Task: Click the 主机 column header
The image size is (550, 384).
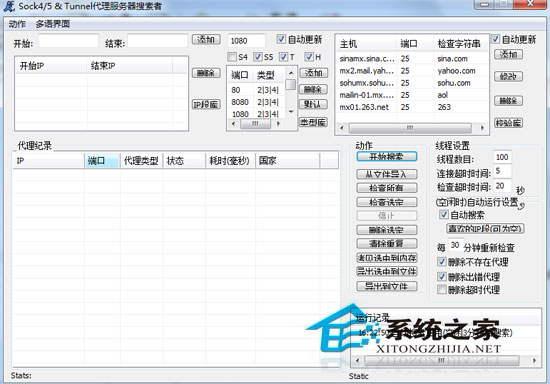Action: click(367, 44)
